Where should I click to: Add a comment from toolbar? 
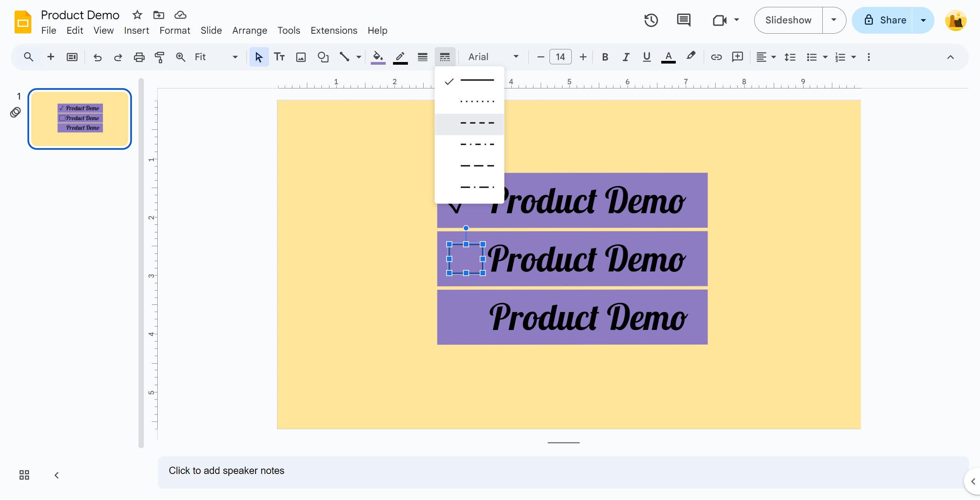tap(737, 57)
